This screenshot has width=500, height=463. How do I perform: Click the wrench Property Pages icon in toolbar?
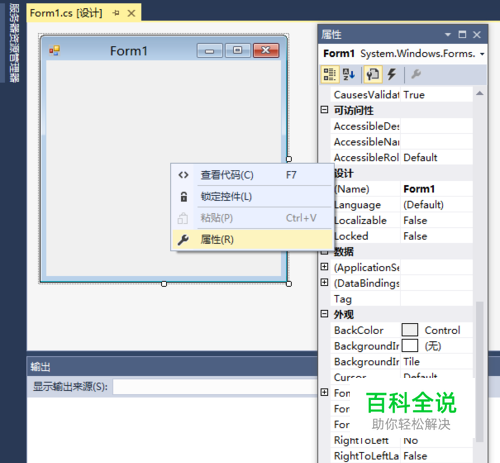[416, 74]
